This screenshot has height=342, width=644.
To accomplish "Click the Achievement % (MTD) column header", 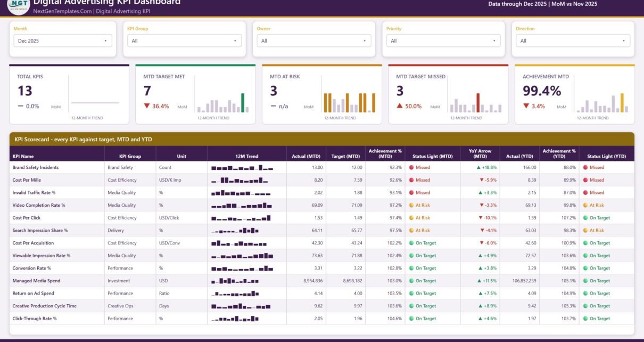I will click(385, 153).
